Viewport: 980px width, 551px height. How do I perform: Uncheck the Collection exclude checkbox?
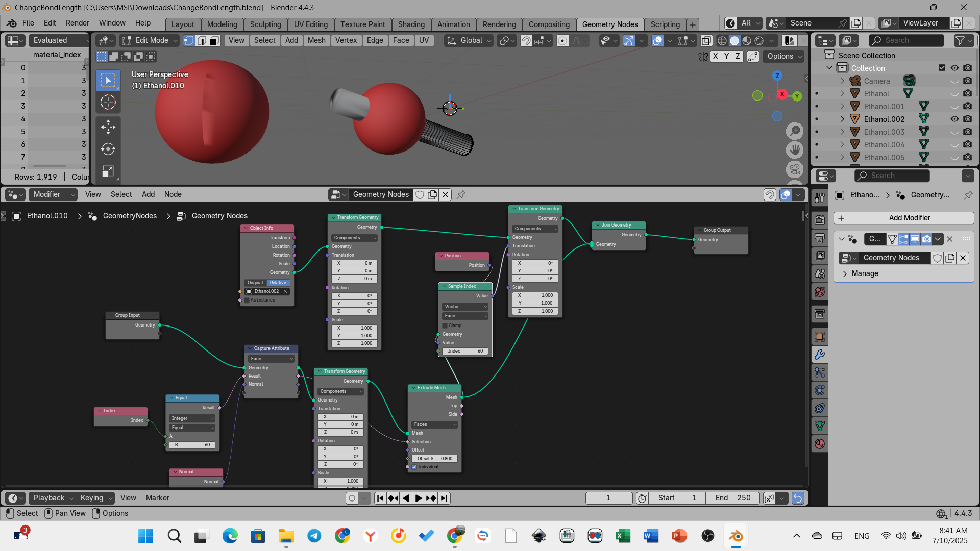tap(942, 68)
